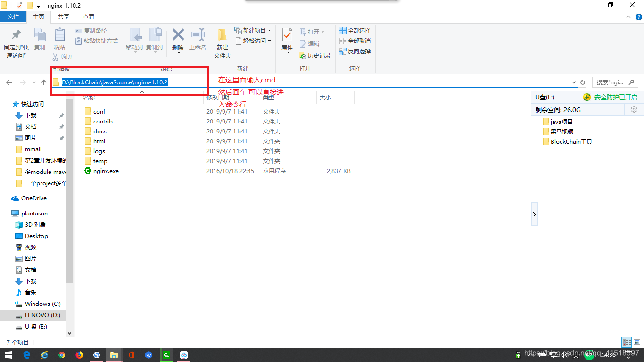Select the contrib folder
Viewport: 644px width, 362px height.
point(103,122)
